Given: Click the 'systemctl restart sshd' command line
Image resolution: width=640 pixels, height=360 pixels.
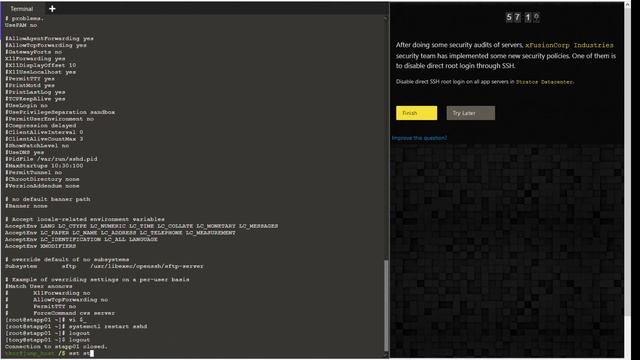Looking at the screenshot, I should point(76,327).
